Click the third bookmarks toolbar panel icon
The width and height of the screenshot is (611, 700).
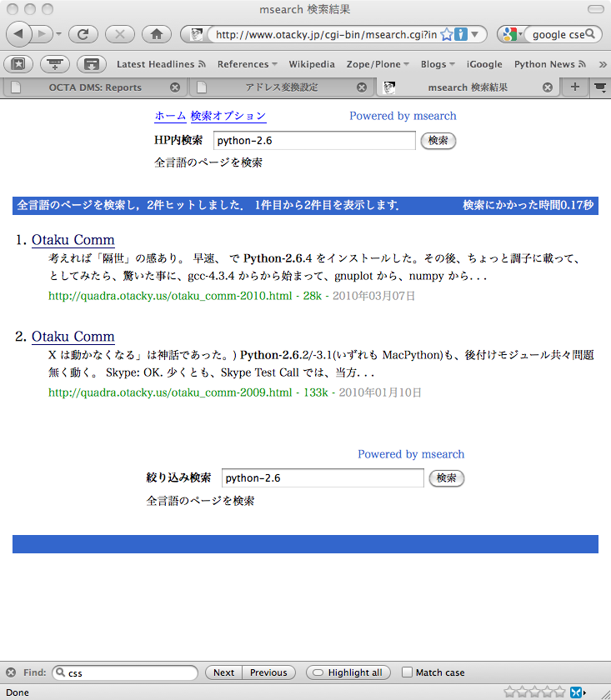click(x=92, y=64)
